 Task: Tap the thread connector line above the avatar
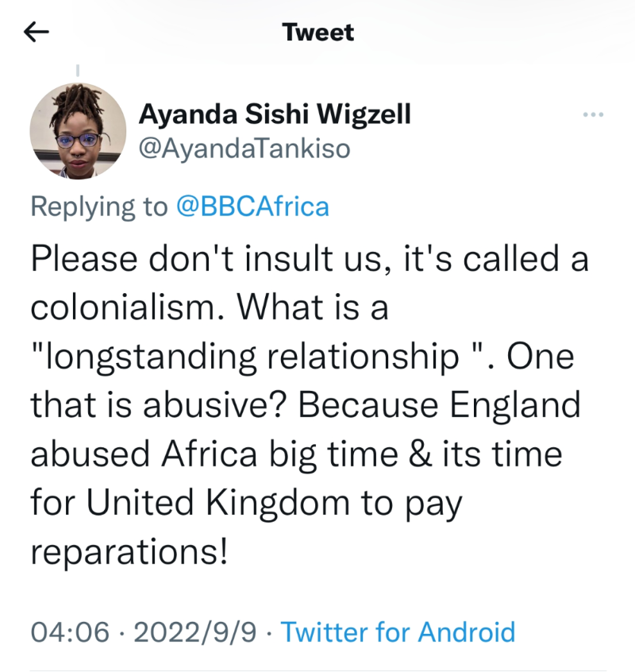point(78,70)
